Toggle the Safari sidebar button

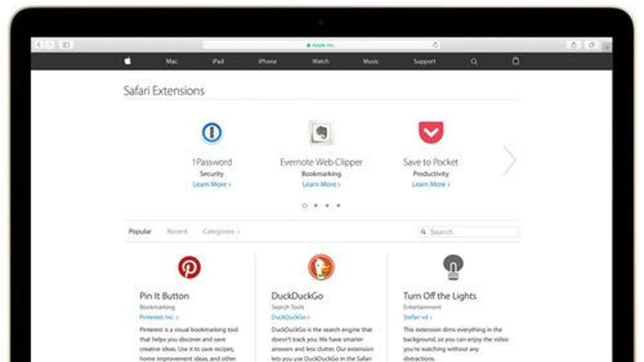[66, 45]
